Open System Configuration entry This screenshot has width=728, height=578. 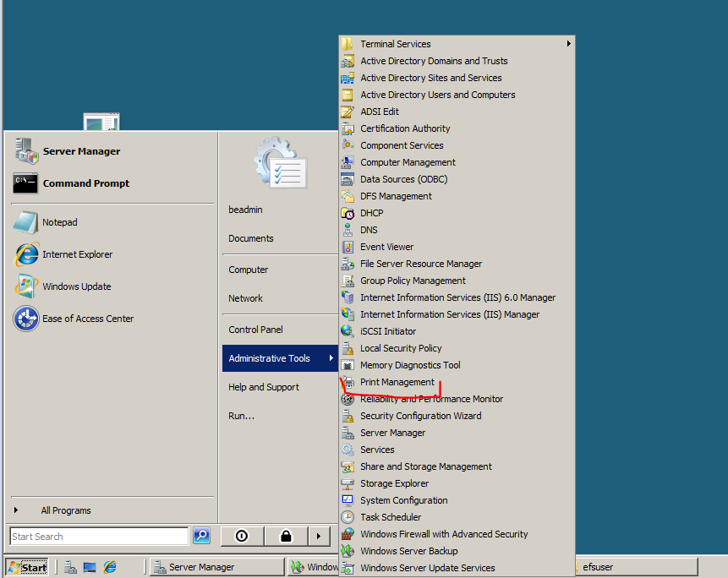pos(457,500)
